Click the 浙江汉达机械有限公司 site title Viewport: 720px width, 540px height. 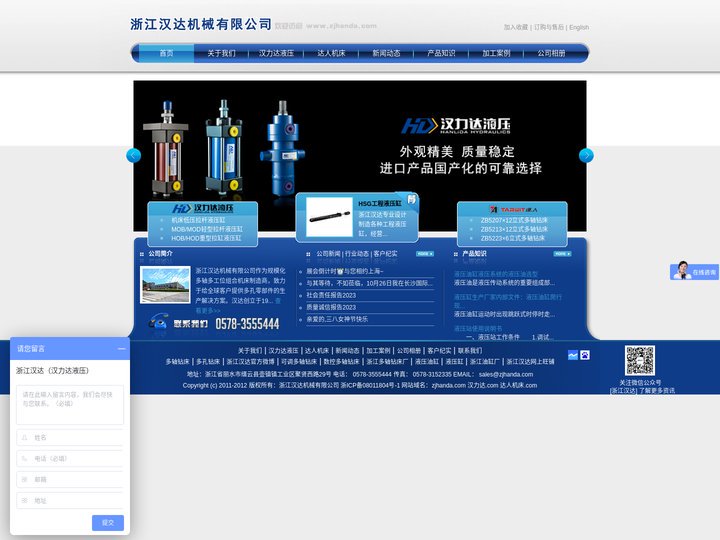pos(201,24)
